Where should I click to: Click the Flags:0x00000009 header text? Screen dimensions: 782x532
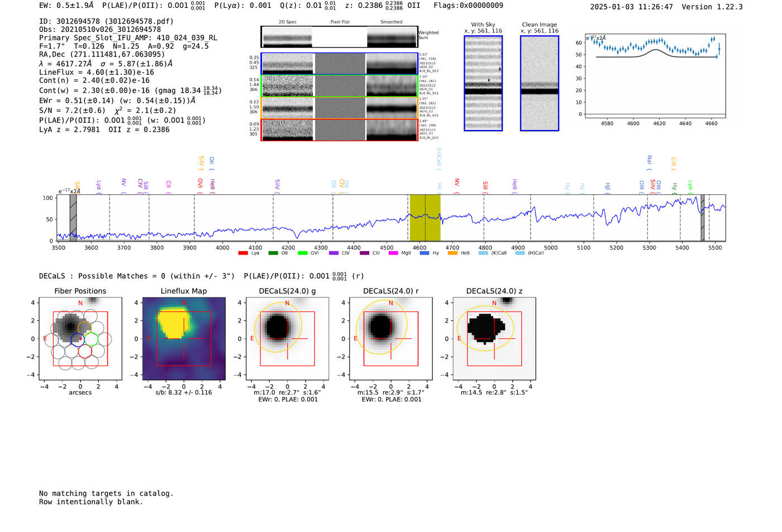(x=468, y=6)
